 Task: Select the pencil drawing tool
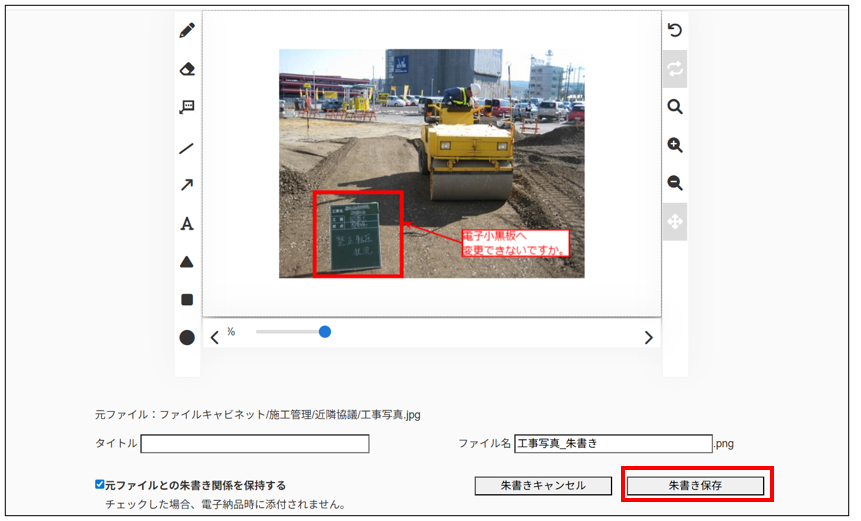[187, 31]
